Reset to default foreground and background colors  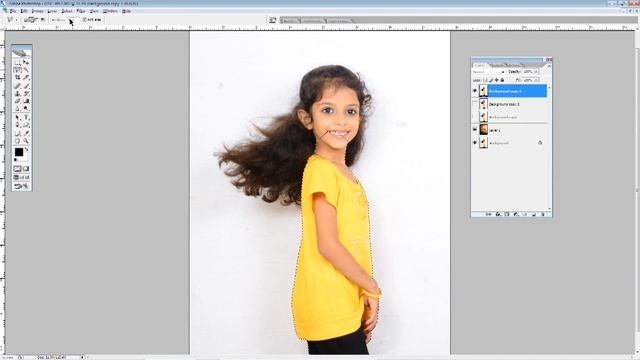(16, 159)
